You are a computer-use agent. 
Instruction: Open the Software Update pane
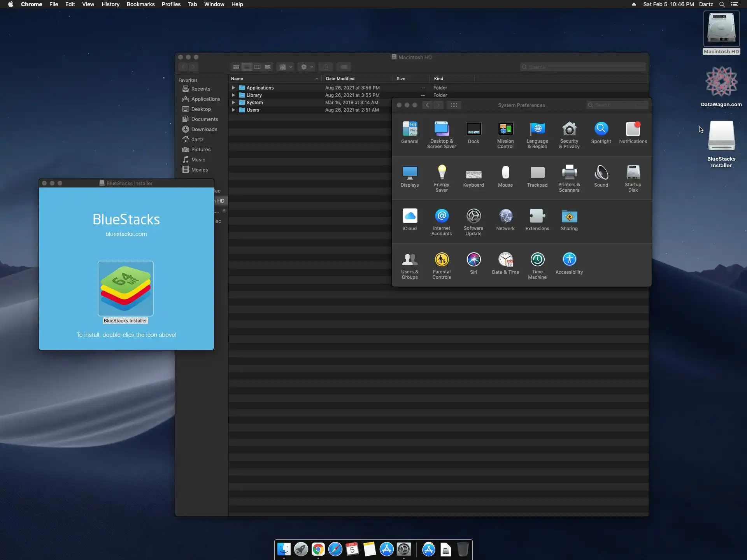pyautogui.click(x=473, y=222)
